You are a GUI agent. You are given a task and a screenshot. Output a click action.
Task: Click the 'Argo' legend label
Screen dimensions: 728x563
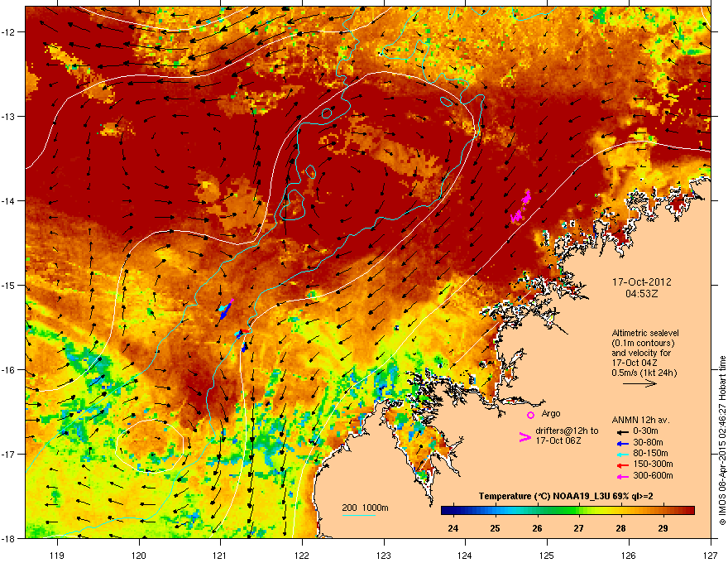click(x=551, y=413)
